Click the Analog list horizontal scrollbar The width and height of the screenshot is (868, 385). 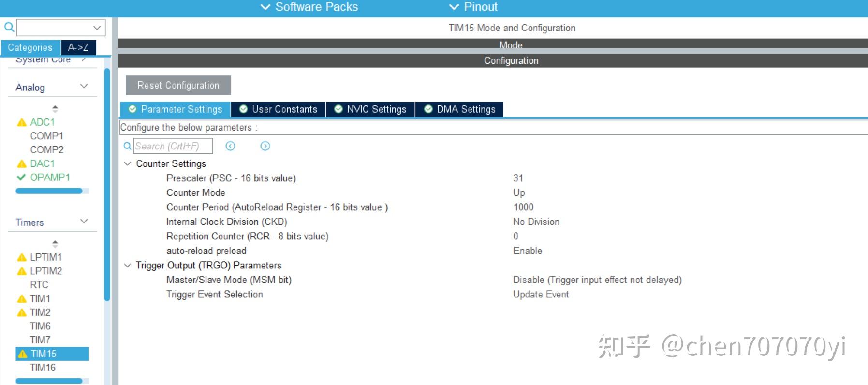(x=49, y=191)
